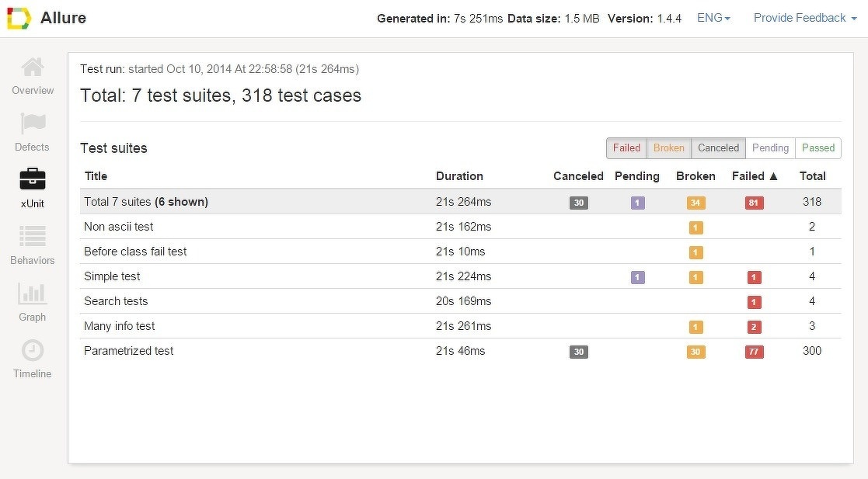Click the Allure logo icon
Viewport: 868px width, 479px height.
click(19, 19)
